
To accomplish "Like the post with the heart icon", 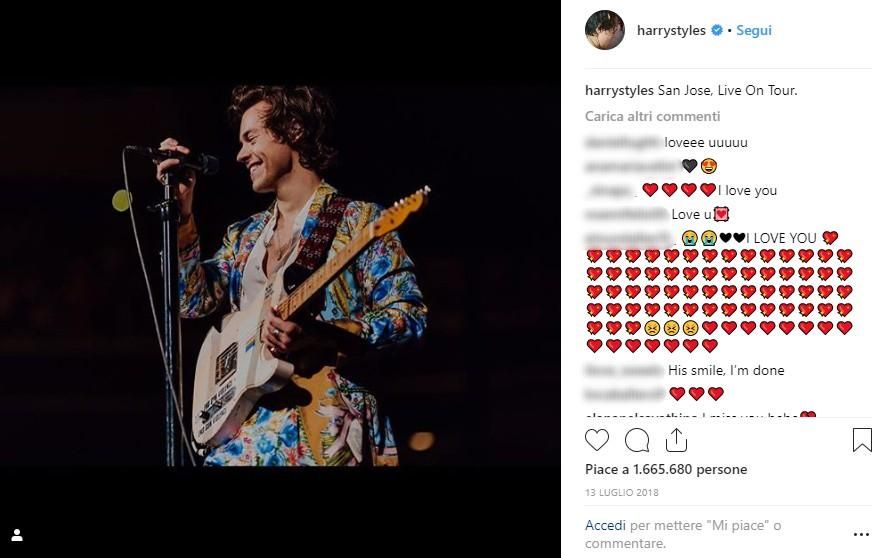I will click(597, 440).
